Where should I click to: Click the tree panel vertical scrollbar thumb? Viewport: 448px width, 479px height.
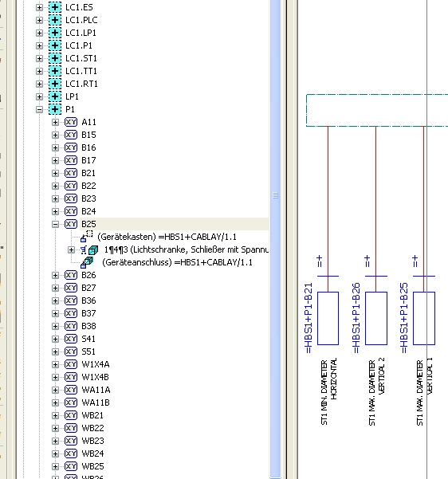[x=275, y=195]
